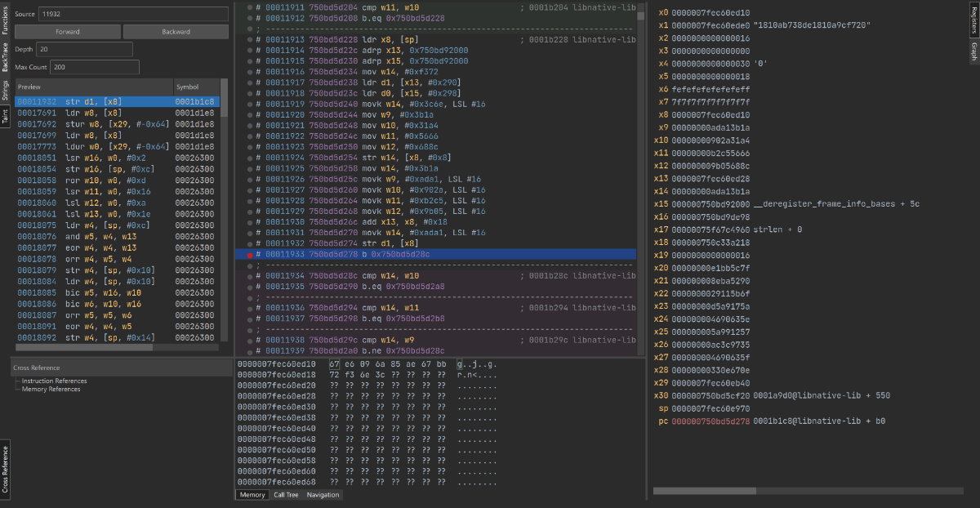This screenshot has height=508, width=980.
Task: Switch to the Registers side tab
Action: pos(974,19)
